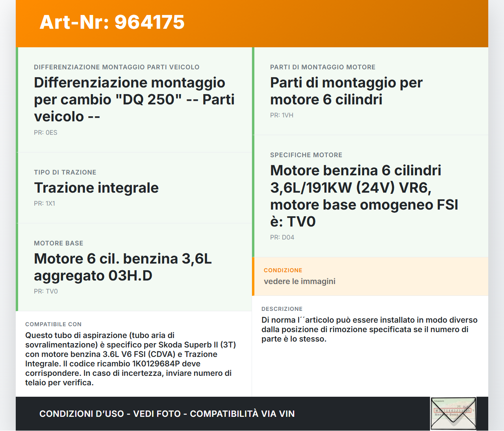The height and width of the screenshot is (431, 504).
Task: Select the "Trazione integrale" value
Action: point(96,188)
